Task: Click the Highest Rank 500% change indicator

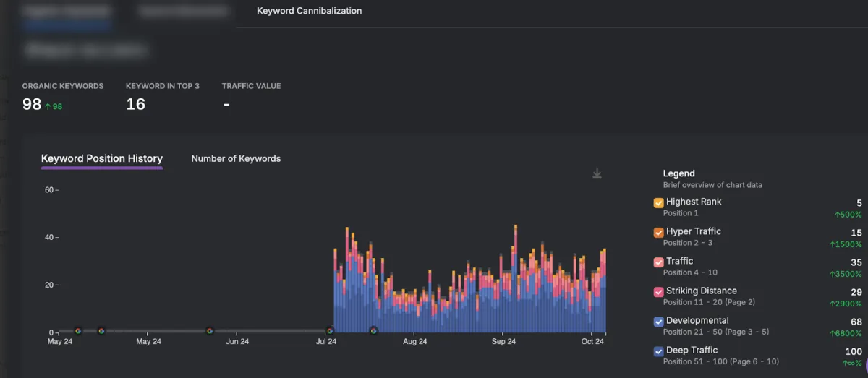Action: click(848, 215)
